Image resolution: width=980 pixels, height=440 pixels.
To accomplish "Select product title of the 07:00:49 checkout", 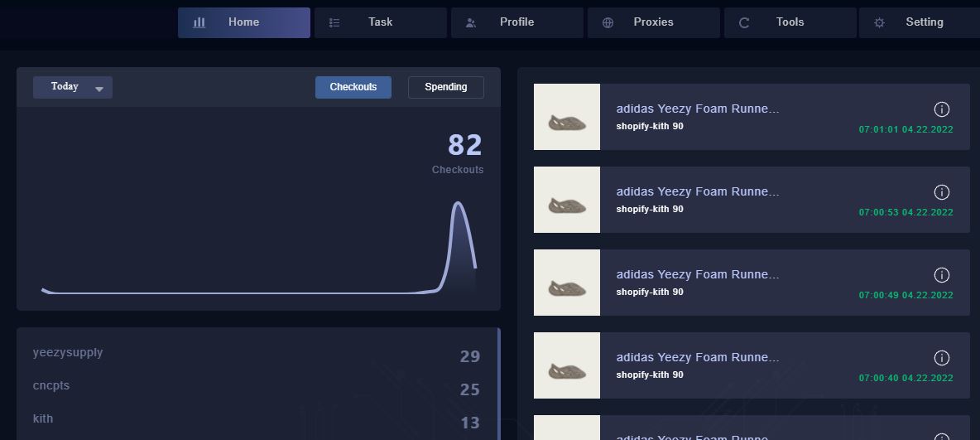I will click(x=698, y=274).
